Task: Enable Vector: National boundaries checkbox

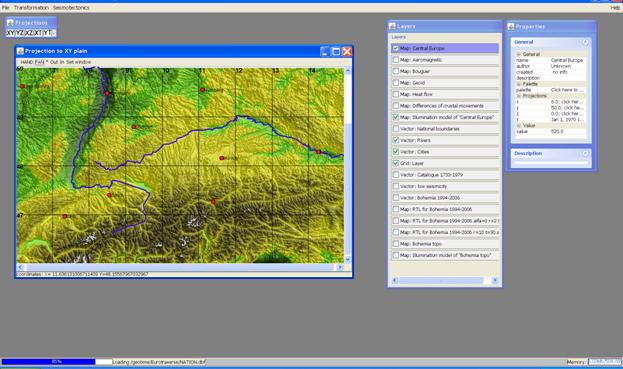Action: click(396, 129)
